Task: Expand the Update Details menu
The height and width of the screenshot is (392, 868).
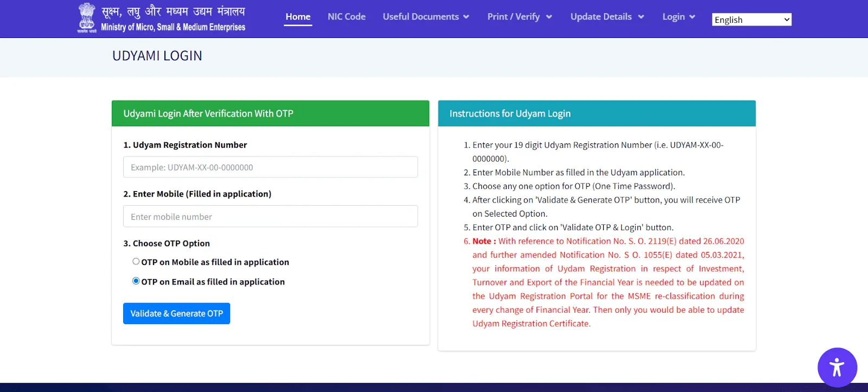Action: [607, 17]
